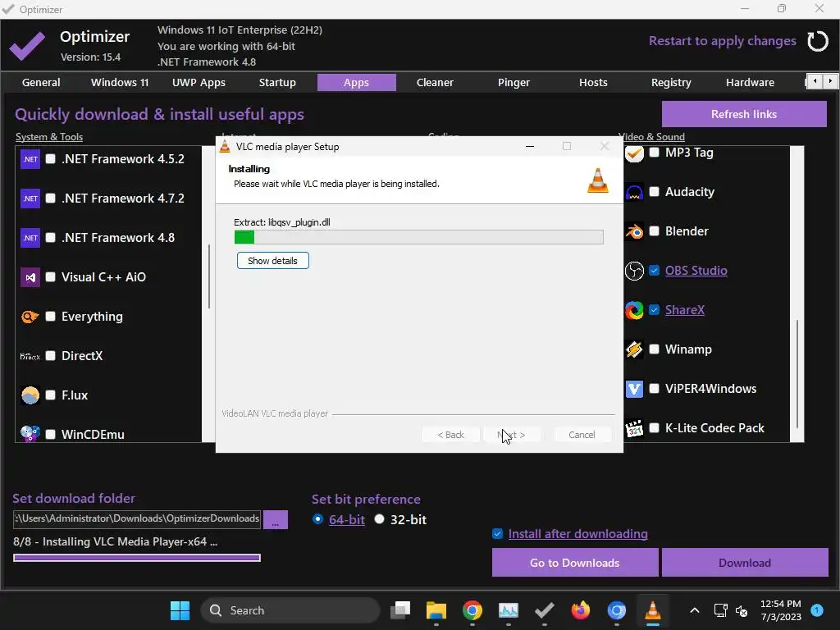Open the Registry tab
840x630 pixels.
click(x=671, y=83)
